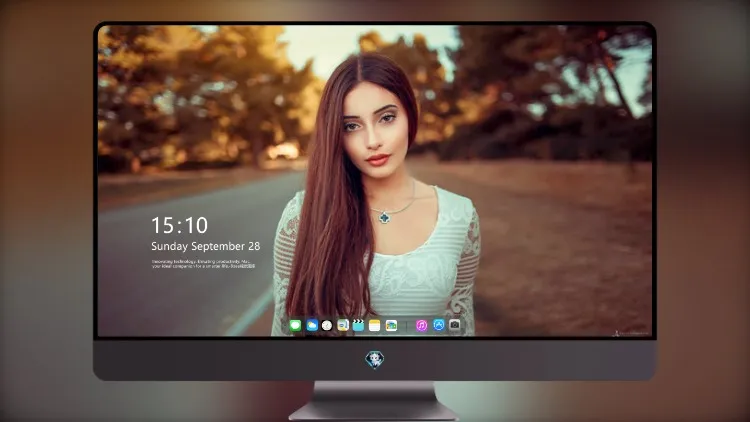Open the pink Music app in the dock
This screenshot has height=422, width=750.
pos(421,326)
